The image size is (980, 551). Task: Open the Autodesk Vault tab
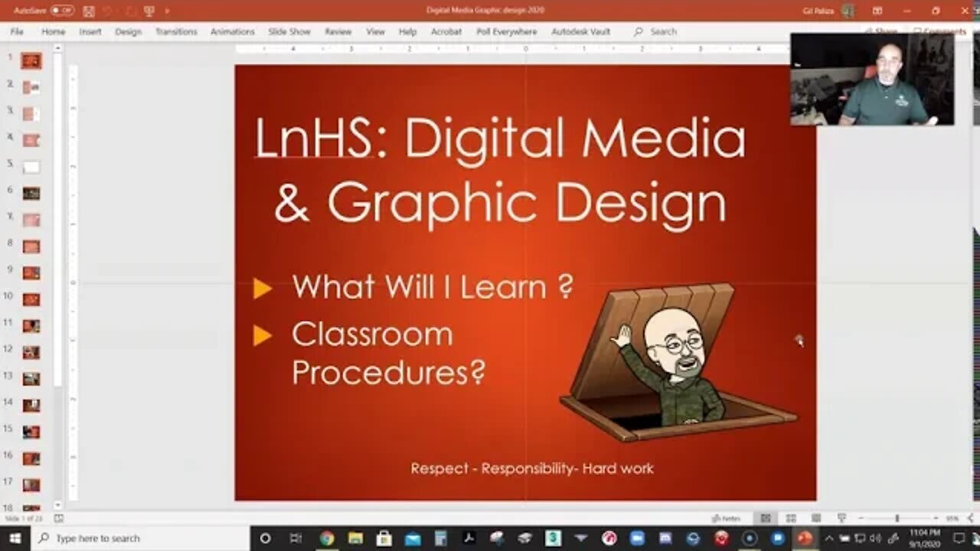pos(581,31)
